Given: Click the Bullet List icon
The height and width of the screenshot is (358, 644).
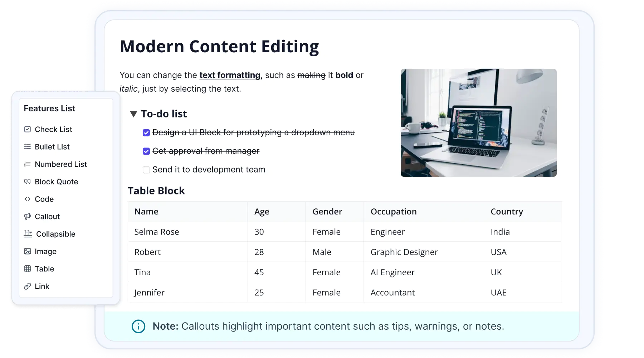Looking at the screenshot, I should [28, 147].
